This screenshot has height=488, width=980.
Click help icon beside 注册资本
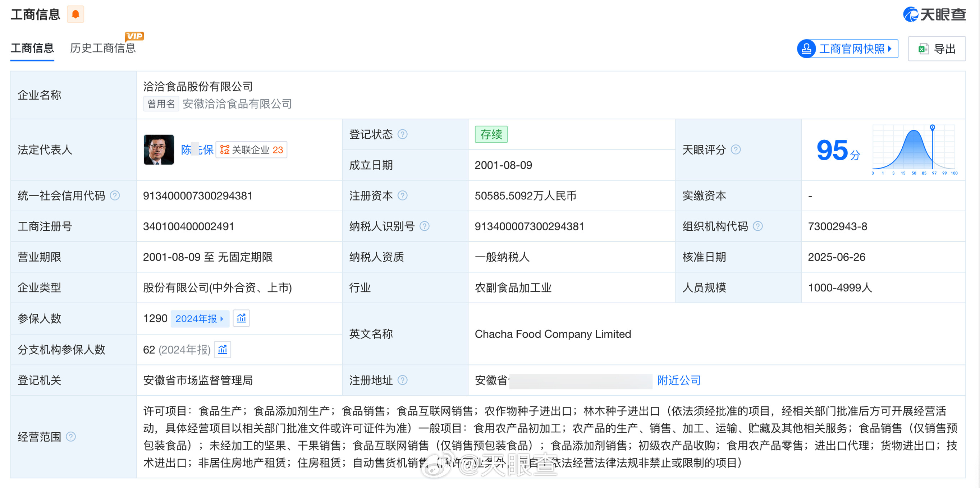coord(402,195)
